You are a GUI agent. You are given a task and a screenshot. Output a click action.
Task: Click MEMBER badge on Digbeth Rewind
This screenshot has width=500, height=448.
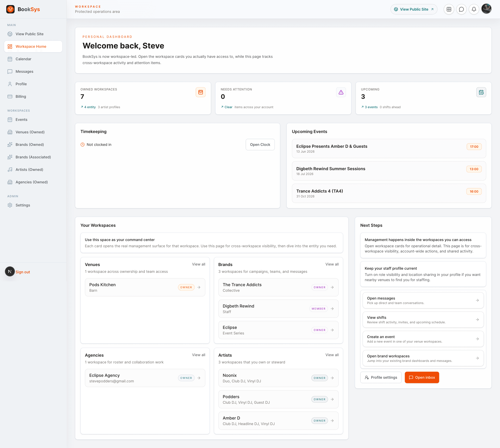[318, 309]
